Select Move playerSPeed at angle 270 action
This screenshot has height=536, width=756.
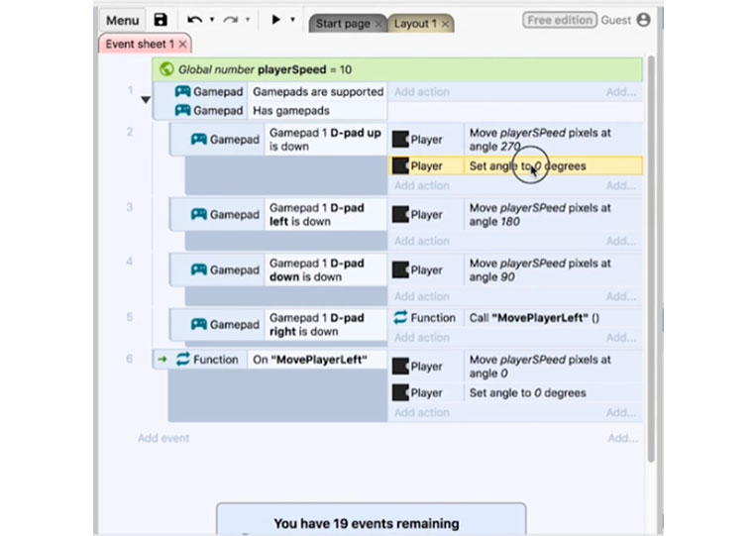[553, 140]
